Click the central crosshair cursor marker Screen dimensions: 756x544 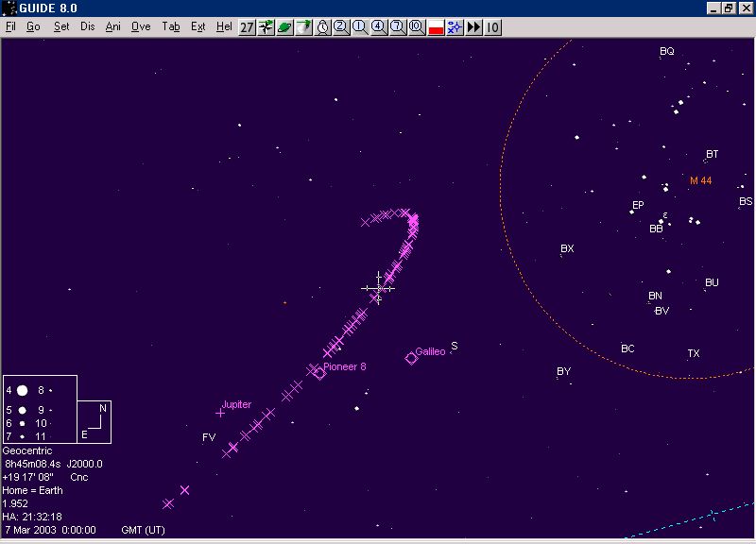(379, 289)
